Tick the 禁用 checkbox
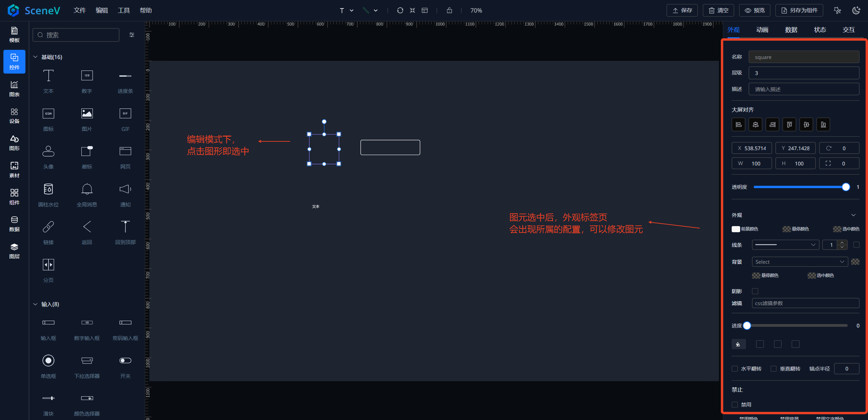Viewport: 868px width, 420px height. [x=735, y=404]
